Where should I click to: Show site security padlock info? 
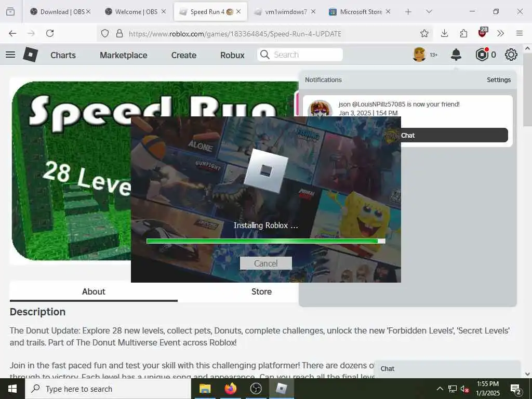pos(119,33)
